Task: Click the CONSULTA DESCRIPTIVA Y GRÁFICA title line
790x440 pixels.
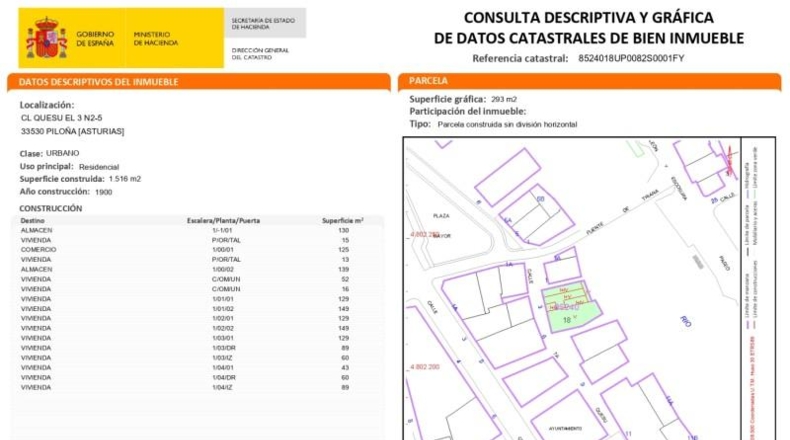Action: click(x=588, y=18)
